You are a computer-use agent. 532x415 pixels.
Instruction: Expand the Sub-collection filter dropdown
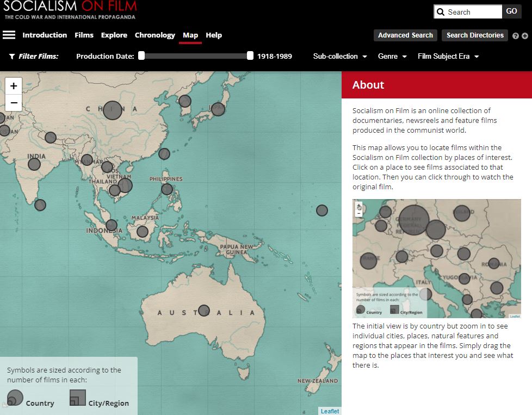click(340, 57)
